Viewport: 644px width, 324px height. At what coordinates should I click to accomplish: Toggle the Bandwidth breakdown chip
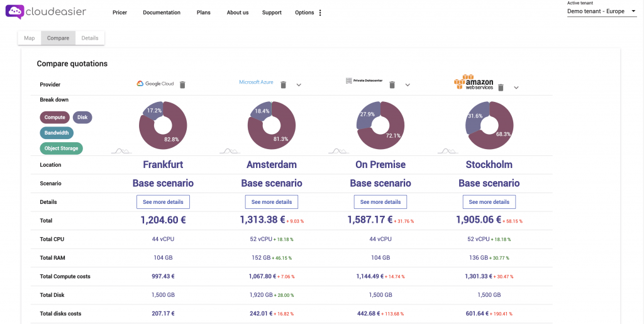(57, 133)
